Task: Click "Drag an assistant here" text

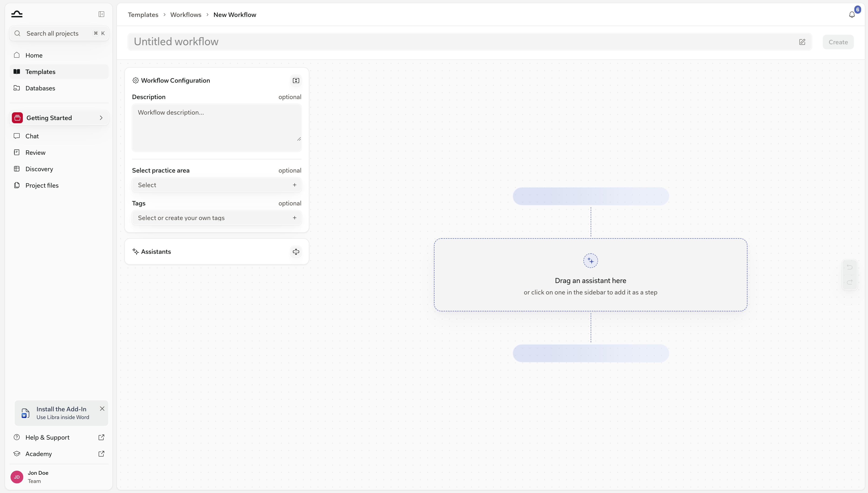Action: pos(590,280)
